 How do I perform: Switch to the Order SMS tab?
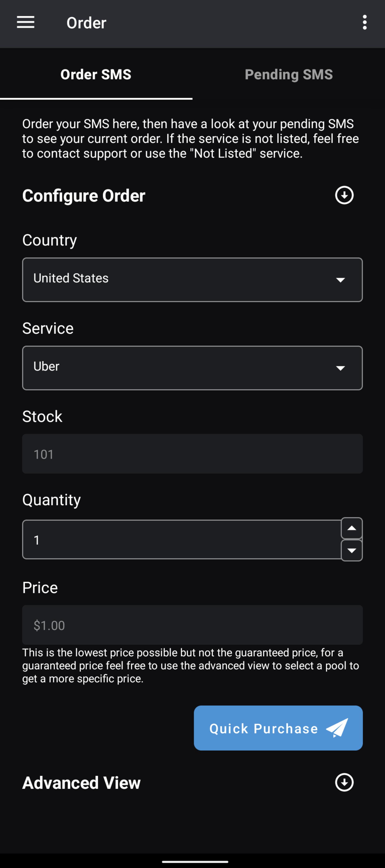coord(96,75)
